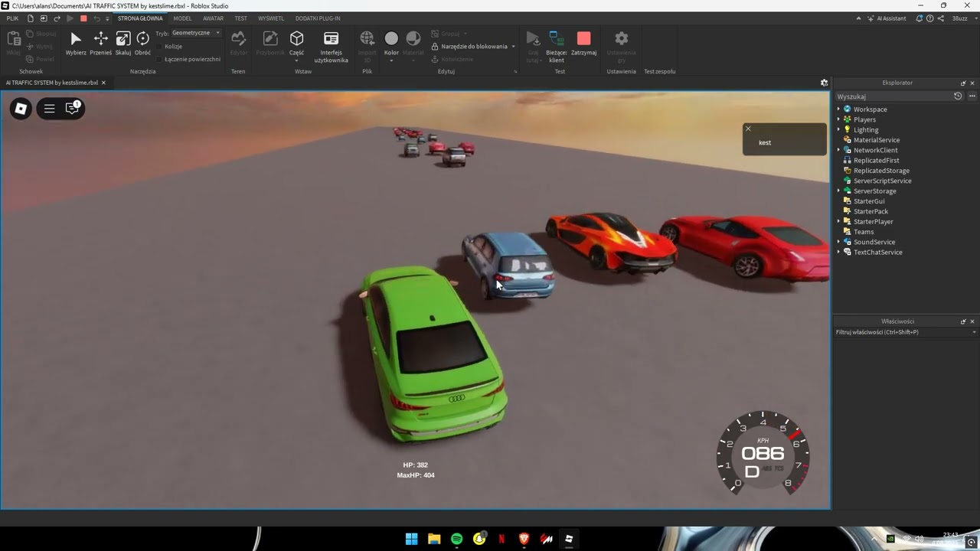Open Ustawienia gry game settings
980x551 pixels.
(621, 47)
